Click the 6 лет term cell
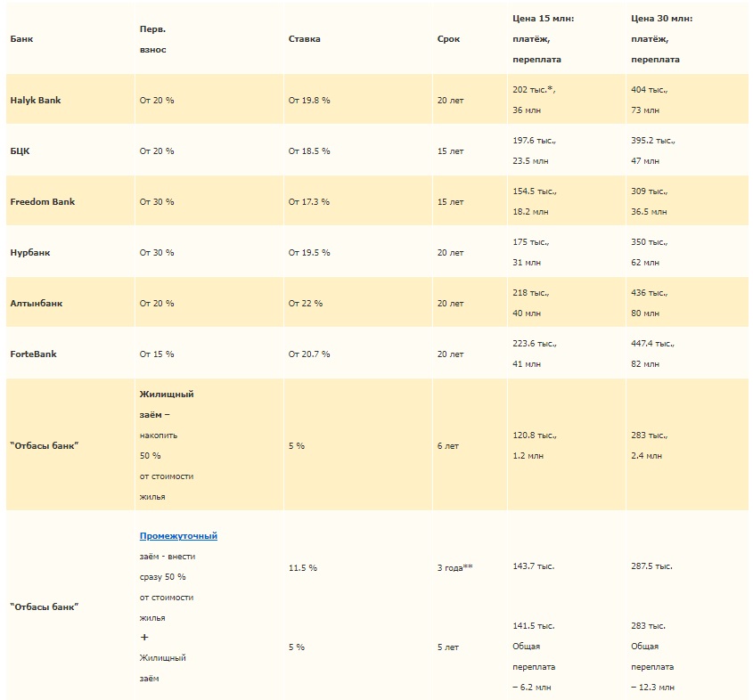The height and width of the screenshot is (700, 753). [x=448, y=445]
